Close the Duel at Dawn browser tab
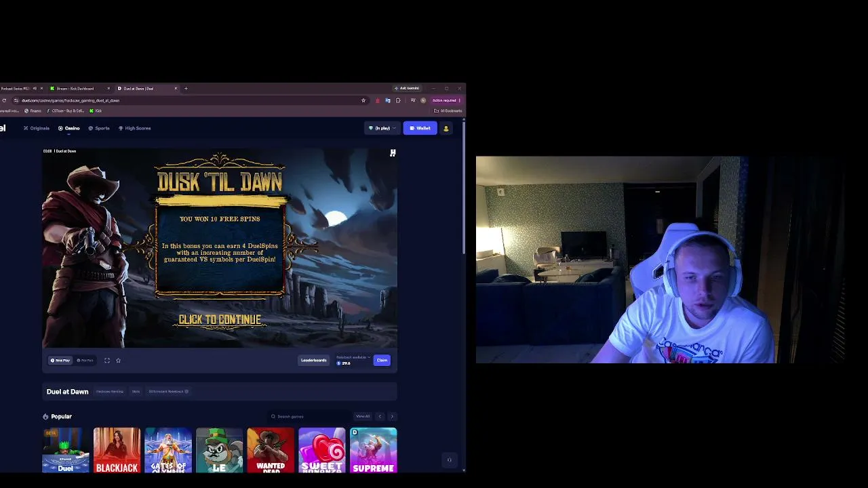 click(176, 88)
